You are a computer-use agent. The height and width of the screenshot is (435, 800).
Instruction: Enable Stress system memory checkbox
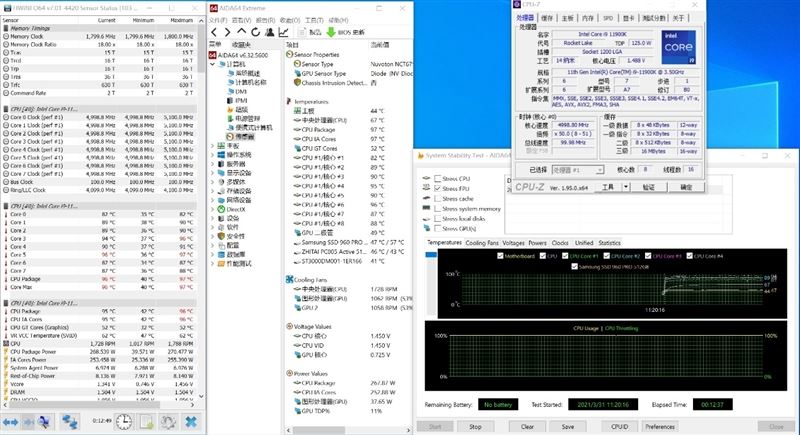437,209
